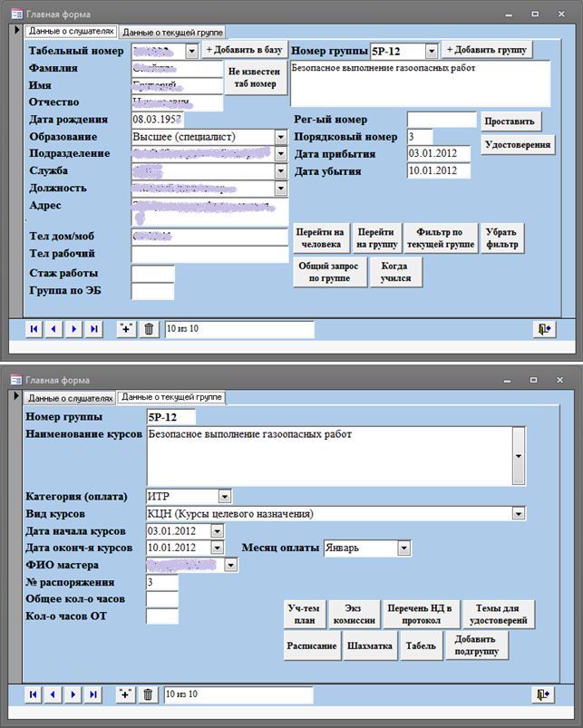
Task: Run Общий запрос по группе
Action: [x=329, y=272]
